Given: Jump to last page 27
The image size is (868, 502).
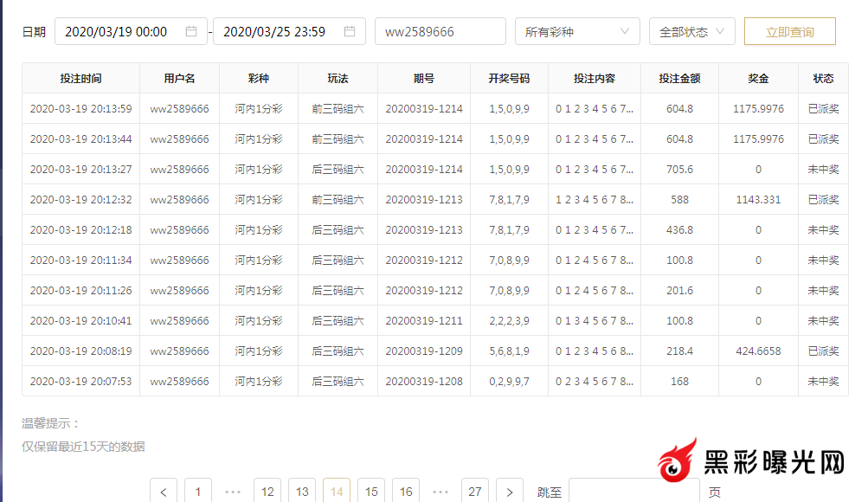Looking at the screenshot, I should pyautogui.click(x=475, y=491).
